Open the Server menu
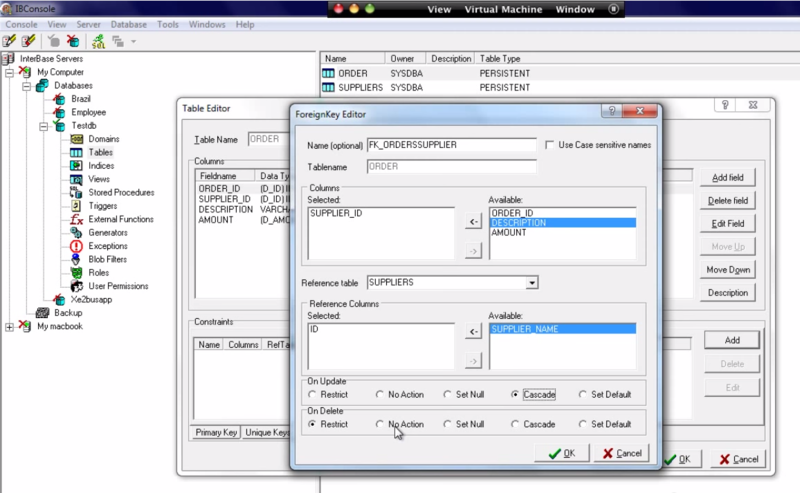 click(88, 24)
